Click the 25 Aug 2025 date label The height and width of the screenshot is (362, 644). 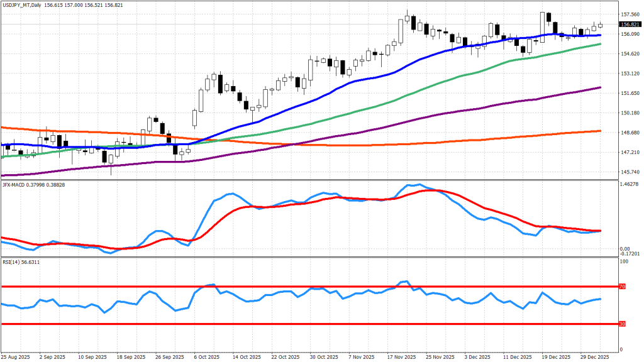coord(16,356)
